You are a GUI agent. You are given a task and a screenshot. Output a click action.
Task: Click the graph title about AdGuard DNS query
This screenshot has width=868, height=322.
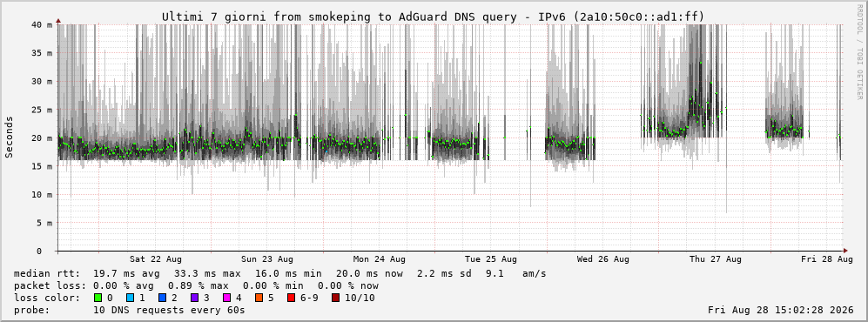[434, 17]
